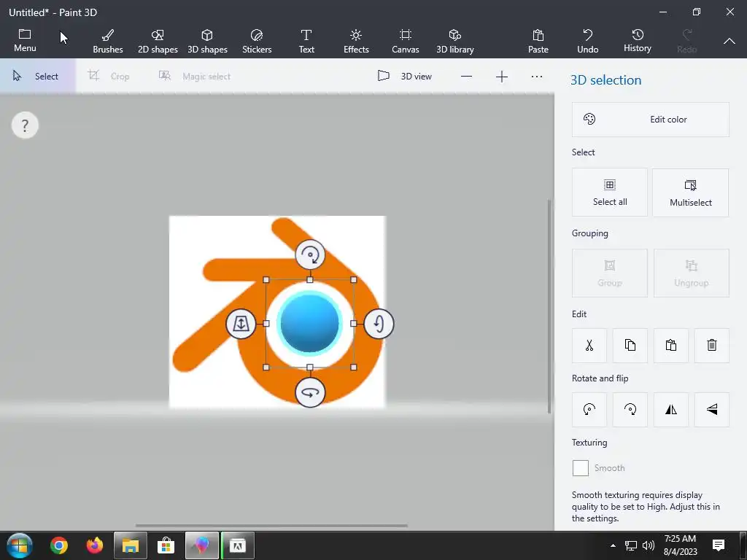
Task: Click the Z-axis rotation handle above sphere
Action: click(310, 254)
